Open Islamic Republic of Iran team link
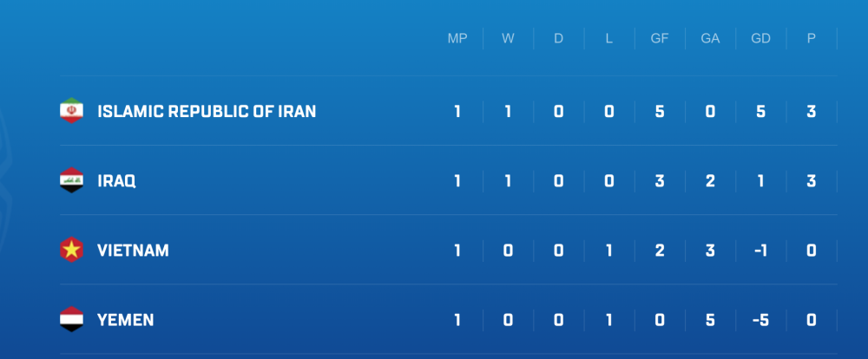 click(207, 111)
